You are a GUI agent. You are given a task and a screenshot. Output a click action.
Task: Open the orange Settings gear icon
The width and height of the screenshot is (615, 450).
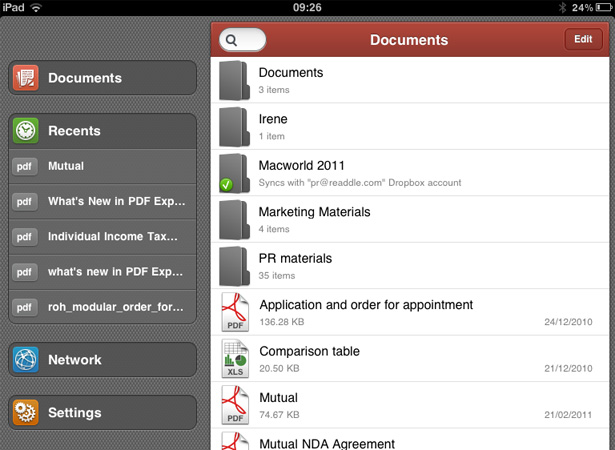click(25, 412)
